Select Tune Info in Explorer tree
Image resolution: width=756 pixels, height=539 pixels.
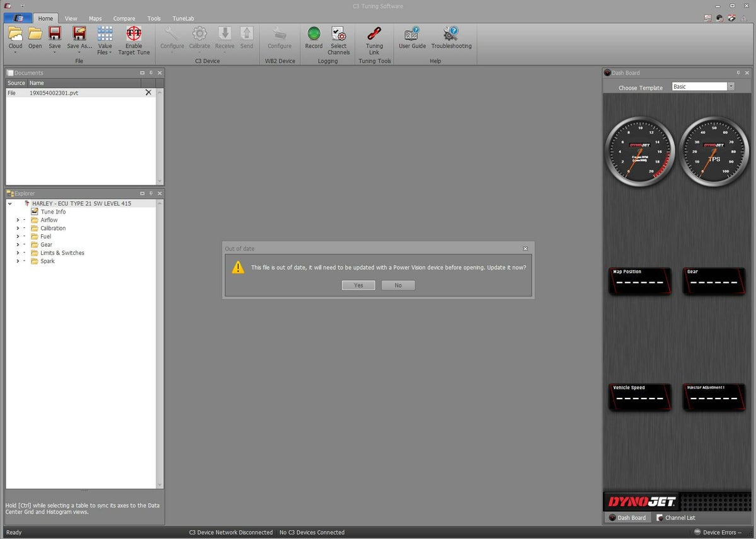point(53,212)
